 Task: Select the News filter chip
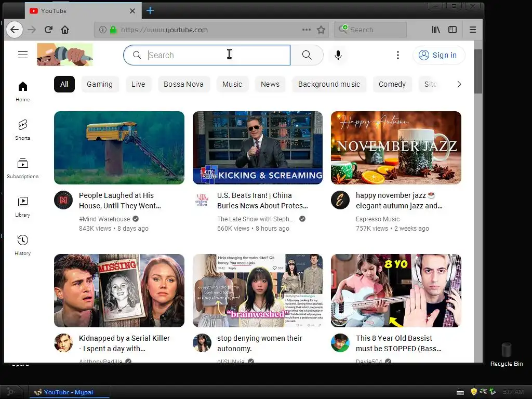pyautogui.click(x=270, y=84)
